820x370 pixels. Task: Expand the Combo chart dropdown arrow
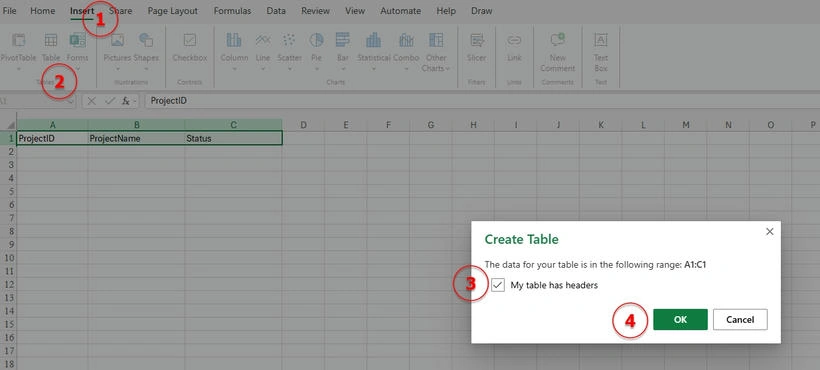pos(406,68)
